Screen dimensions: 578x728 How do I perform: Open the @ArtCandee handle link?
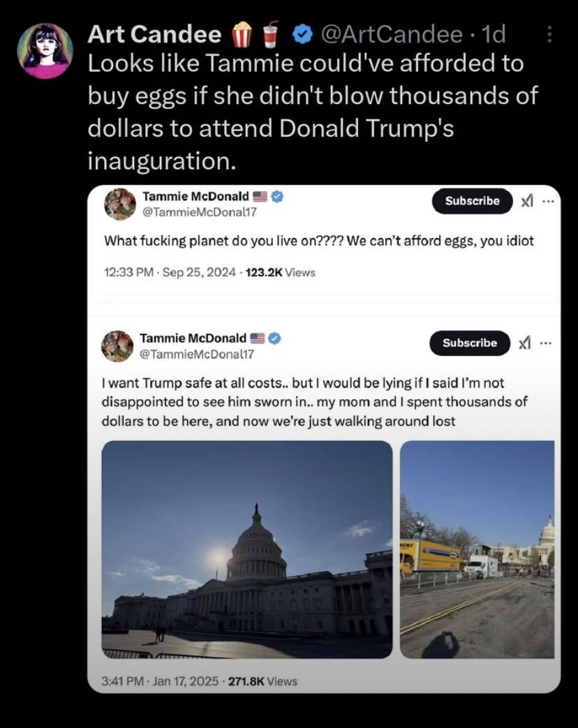point(391,34)
